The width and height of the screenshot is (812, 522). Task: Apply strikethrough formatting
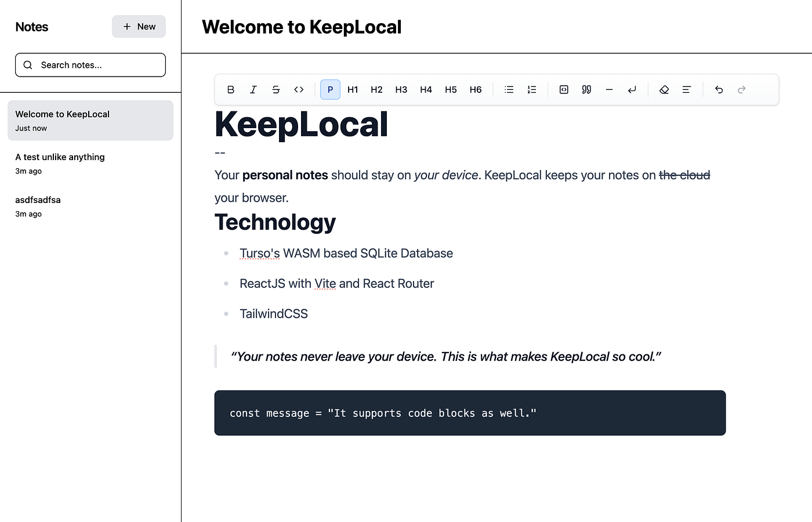point(276,89)
